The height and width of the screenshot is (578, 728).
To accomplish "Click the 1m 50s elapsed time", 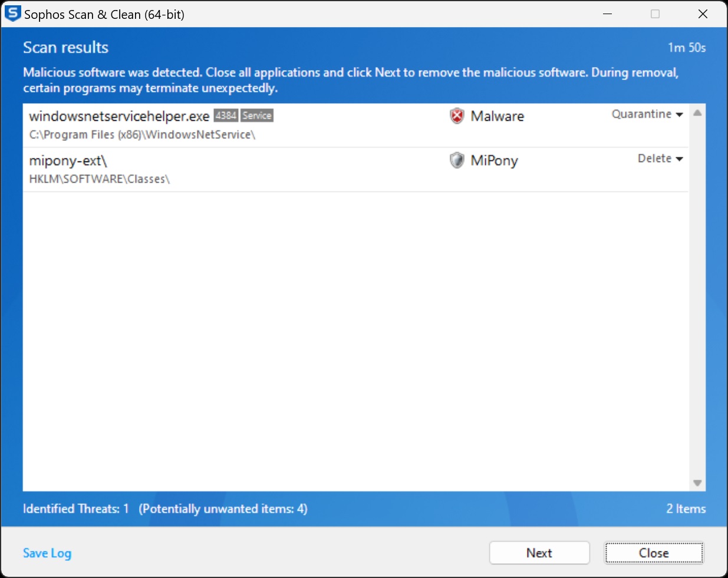I will pos(687,48).
